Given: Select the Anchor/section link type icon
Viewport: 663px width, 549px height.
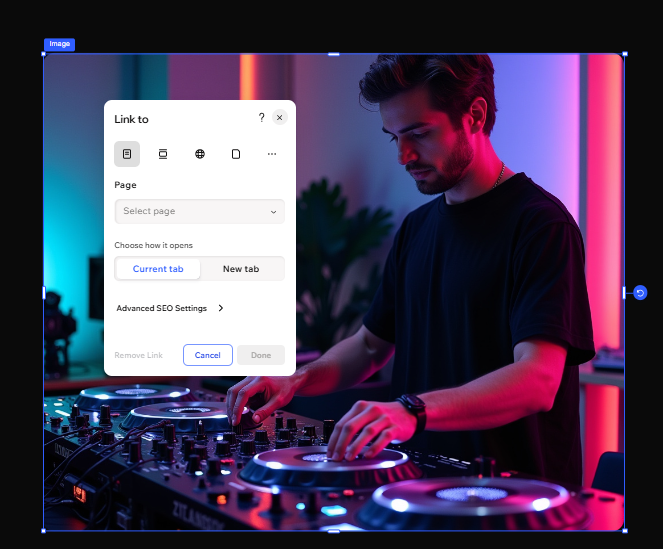Looking at the screenshot, I should point(163,154).
